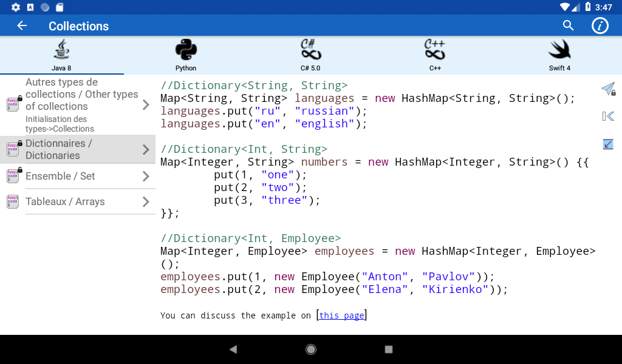Expand the Other types of collections chevron
Viewport: 622px width, 364px height.
(146, 105)
